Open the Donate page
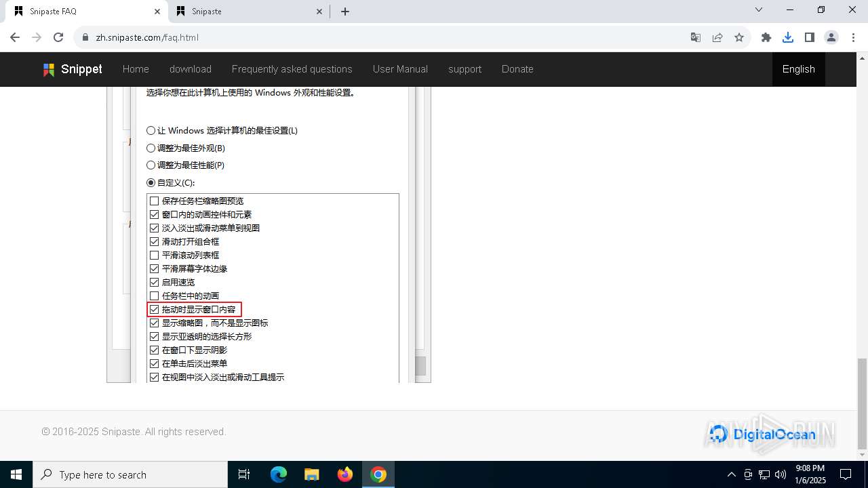868x488 pixels. pos(517,69)
